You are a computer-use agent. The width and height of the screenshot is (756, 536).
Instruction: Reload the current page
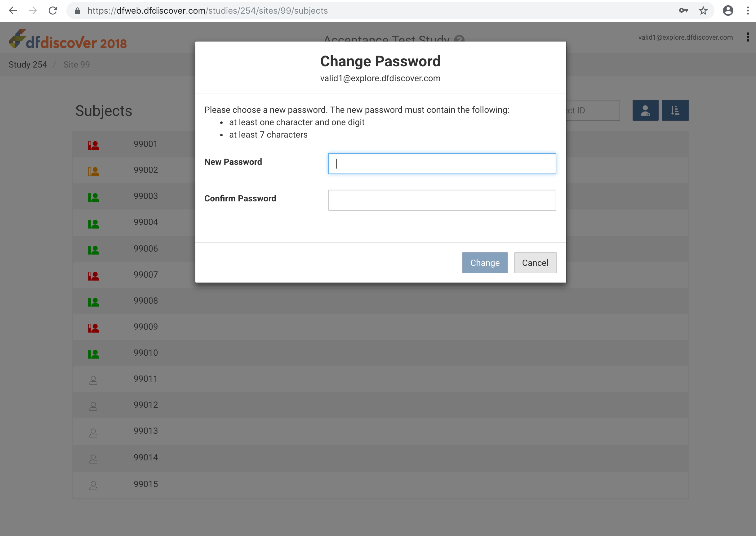pos(53,11)
